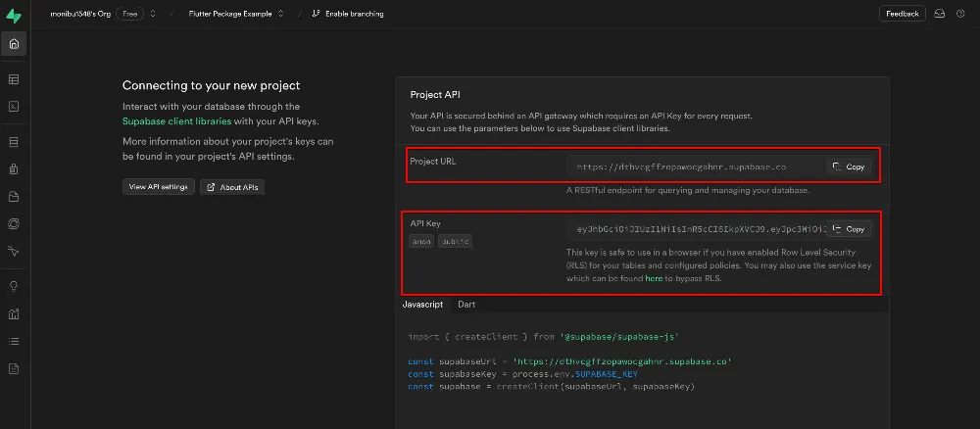Select the Javascript code tab
This screenshot has width=980, height=429.
tap(422, 305)
